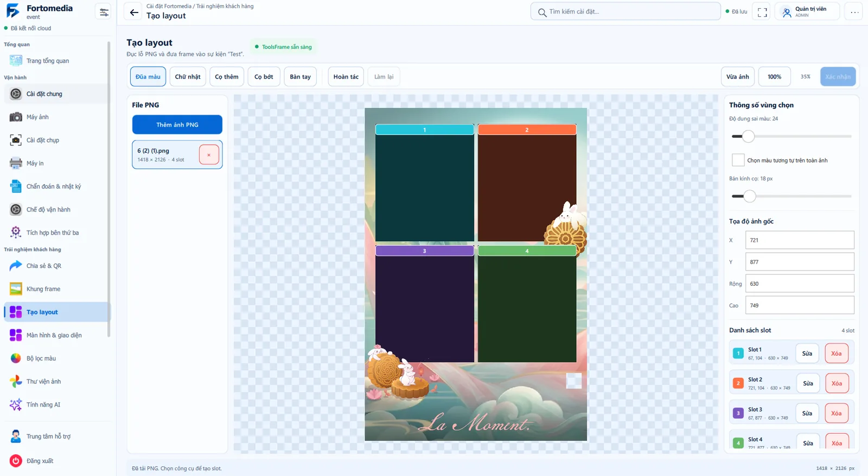The image size is (868, 476).
Task: Toggle the sidebar settings sliders icon
Action: click(x=104, y=12)
